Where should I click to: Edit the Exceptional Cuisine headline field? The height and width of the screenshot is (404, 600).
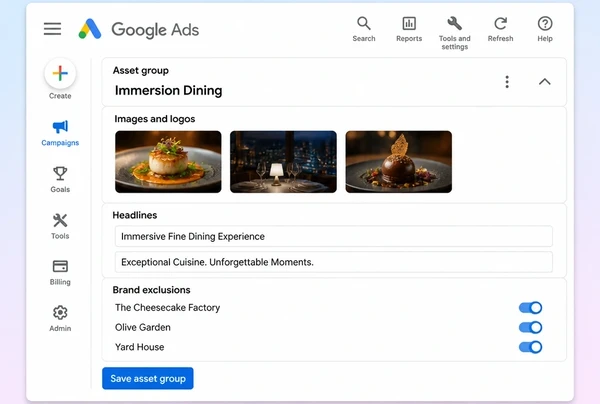333,262
